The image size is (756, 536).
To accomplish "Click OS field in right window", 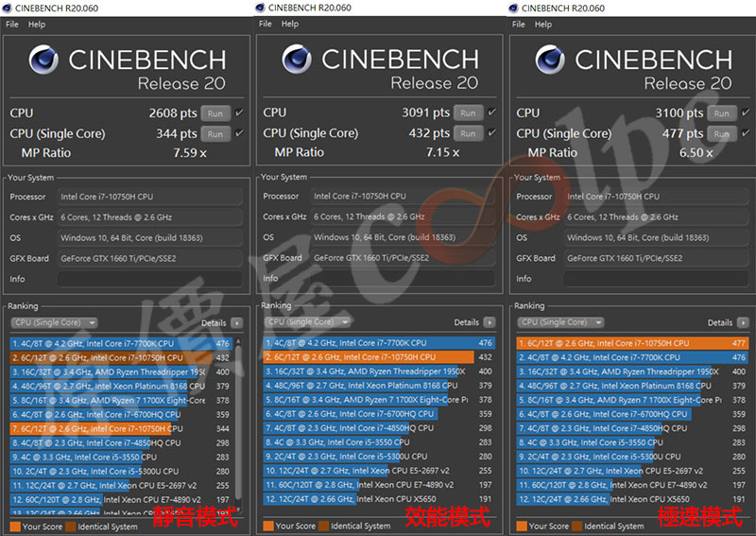I will [656, 238].
